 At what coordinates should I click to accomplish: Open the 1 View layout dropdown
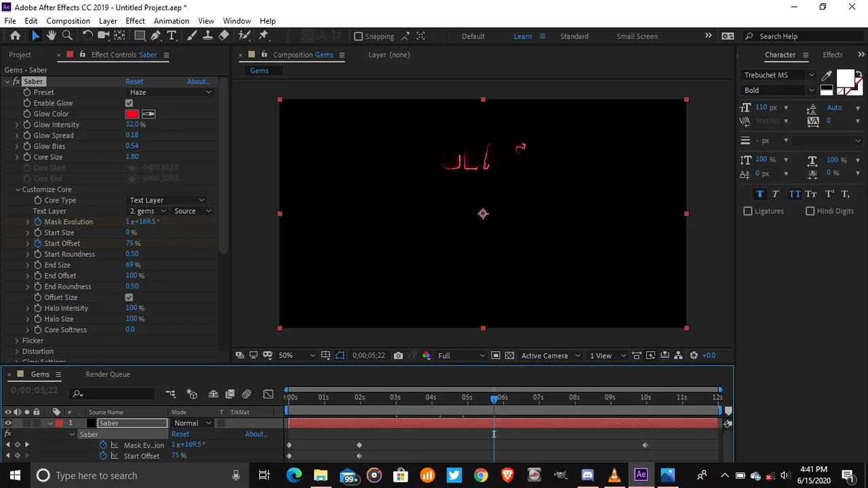[x=608, y=355]
